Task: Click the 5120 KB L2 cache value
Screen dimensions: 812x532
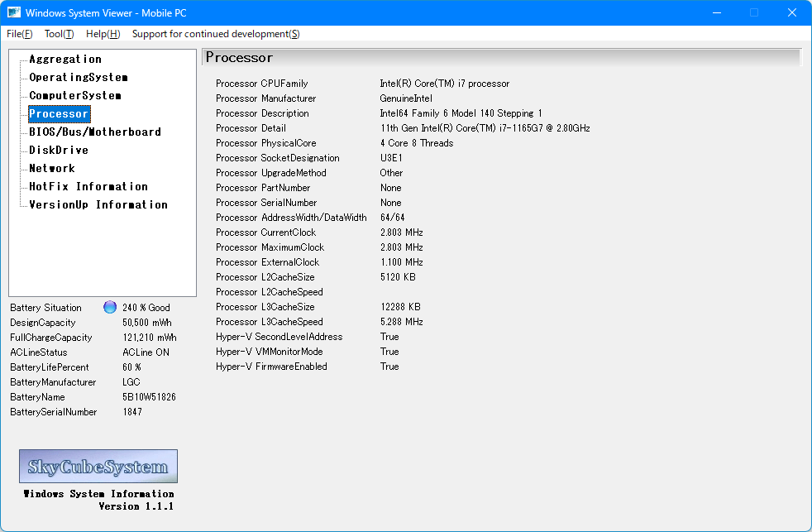Action: click(x=398, y=277)
